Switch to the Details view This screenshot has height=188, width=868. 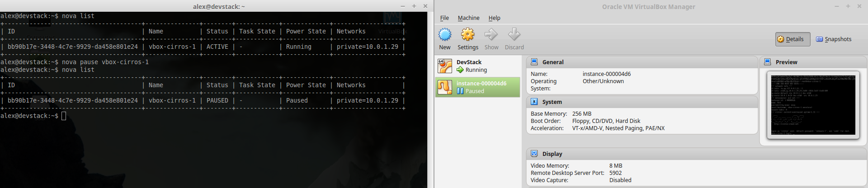click(793, 39)
